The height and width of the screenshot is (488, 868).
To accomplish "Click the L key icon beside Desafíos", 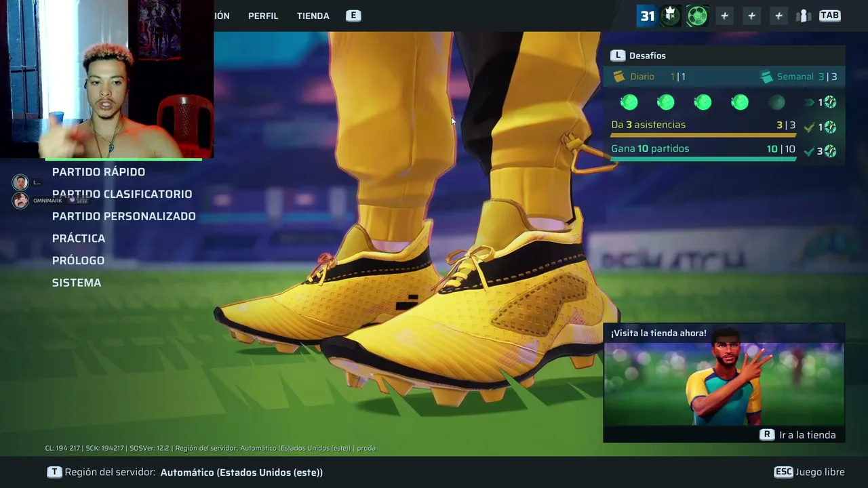I will coord(617,56).
